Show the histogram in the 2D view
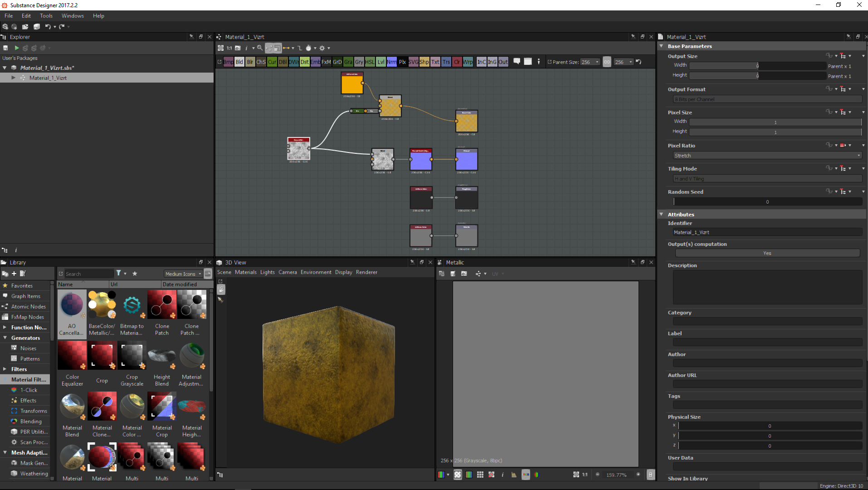This screenshot has width=868, height=490. [513, 475]
